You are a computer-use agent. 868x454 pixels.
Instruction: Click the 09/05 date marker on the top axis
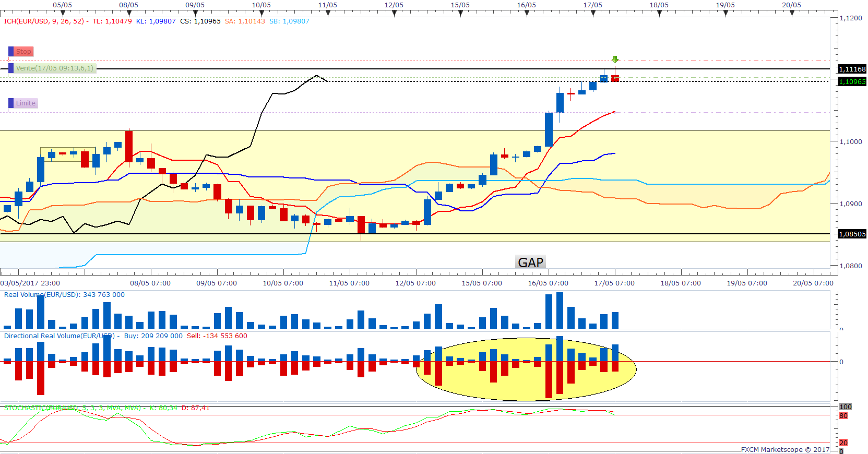[195, 5]
